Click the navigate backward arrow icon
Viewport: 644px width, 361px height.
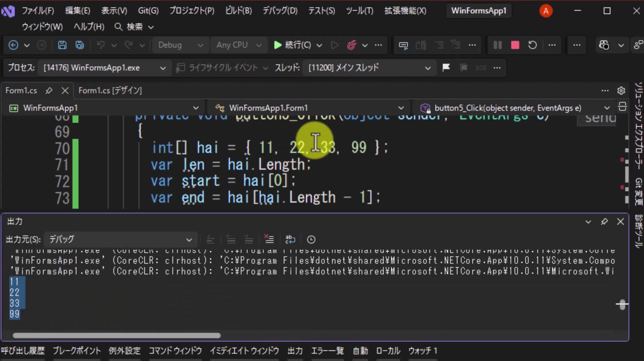coord(13,45)
